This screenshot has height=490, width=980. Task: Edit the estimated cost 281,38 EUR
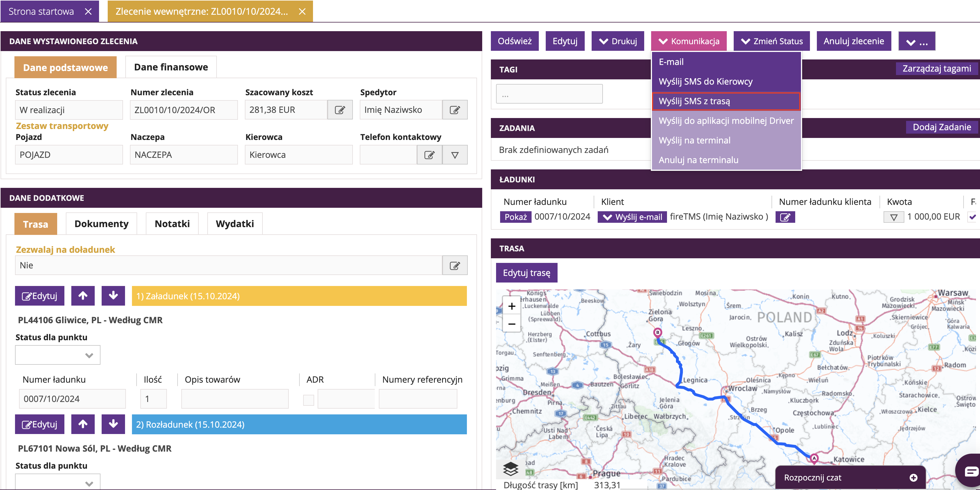[x=340, y=110]
